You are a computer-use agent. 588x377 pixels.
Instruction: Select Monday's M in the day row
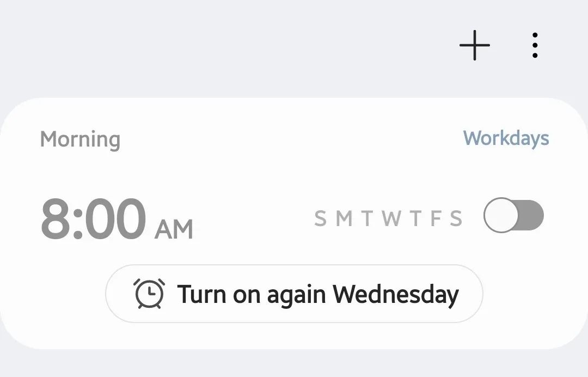344,219
